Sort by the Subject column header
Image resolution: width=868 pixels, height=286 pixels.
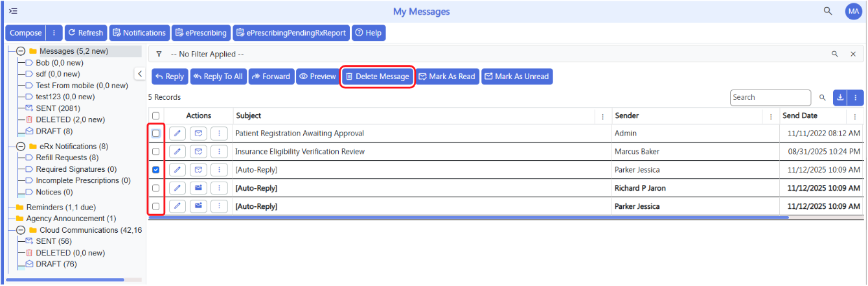(x=249, y=115)
